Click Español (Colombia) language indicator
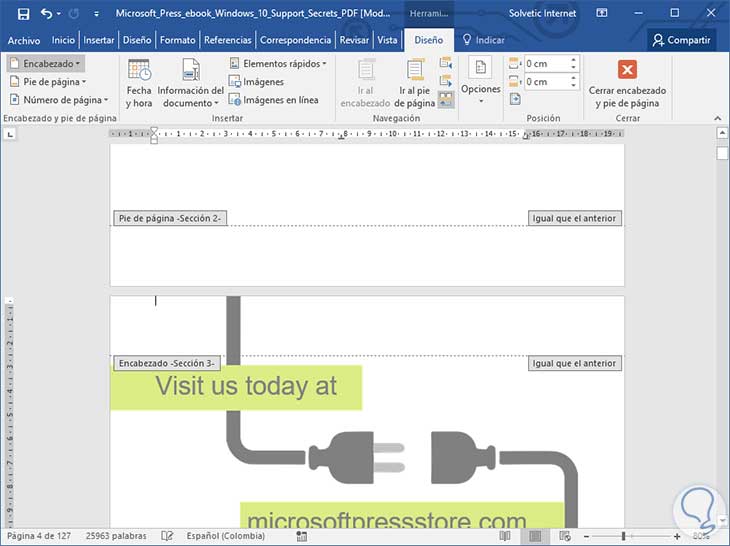730x546 pixels. tap(226, 536)
